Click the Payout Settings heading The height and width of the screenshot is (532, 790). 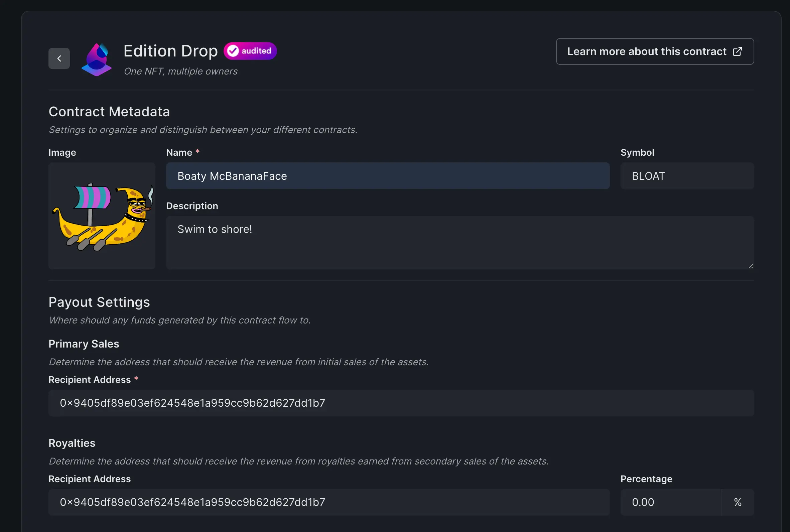point(99,302)
